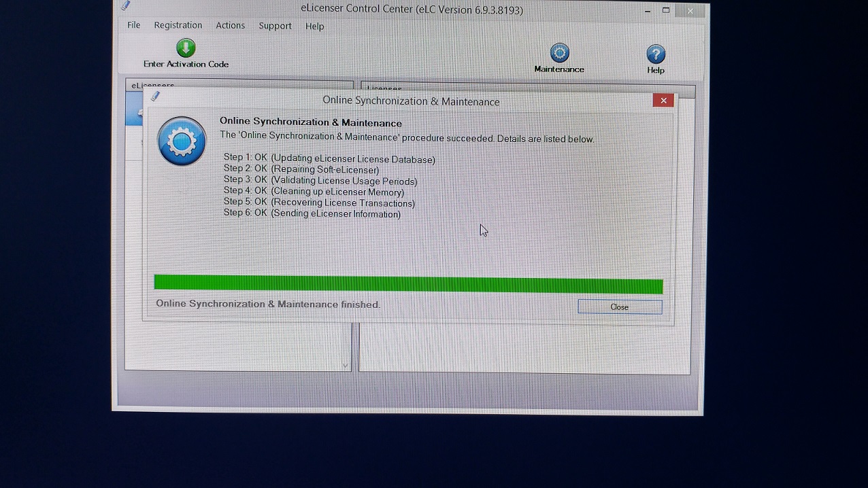Click the Close button in the dialog

tap(620, 307)
